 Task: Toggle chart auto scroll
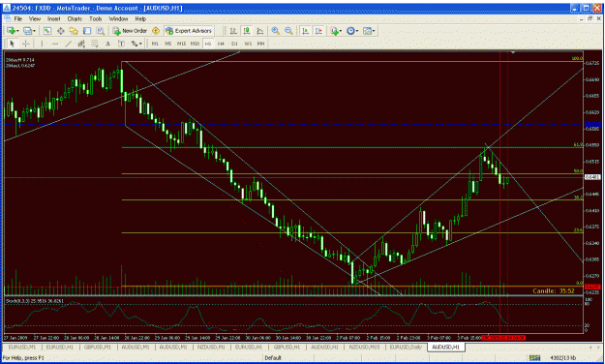click(305, 31)
